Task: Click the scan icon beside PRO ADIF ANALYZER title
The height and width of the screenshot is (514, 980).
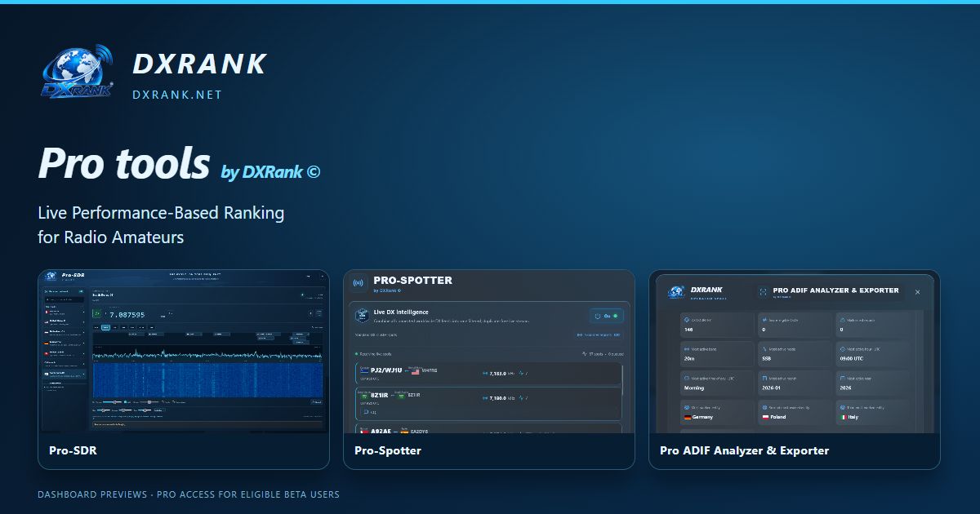Action: [x=763, y=291]
